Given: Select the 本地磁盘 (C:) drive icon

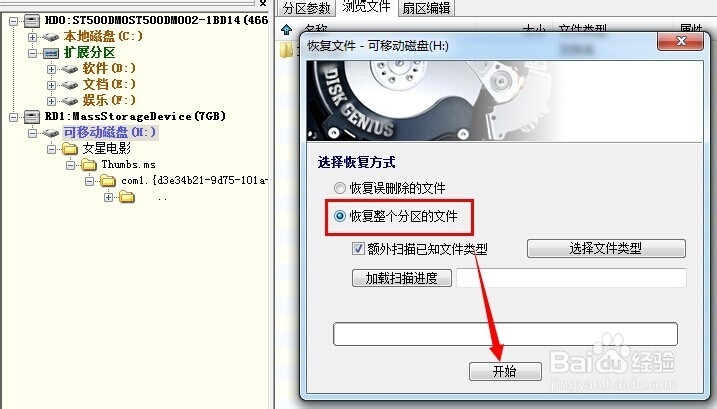Looking at the screenshot, I should (51, 37).
